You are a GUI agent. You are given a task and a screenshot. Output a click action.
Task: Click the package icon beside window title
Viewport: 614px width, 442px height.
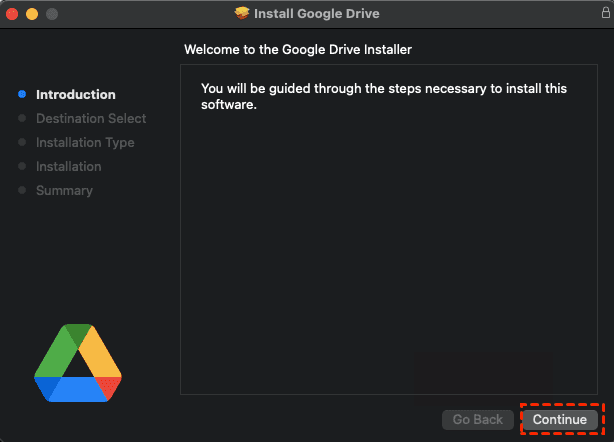241,14
